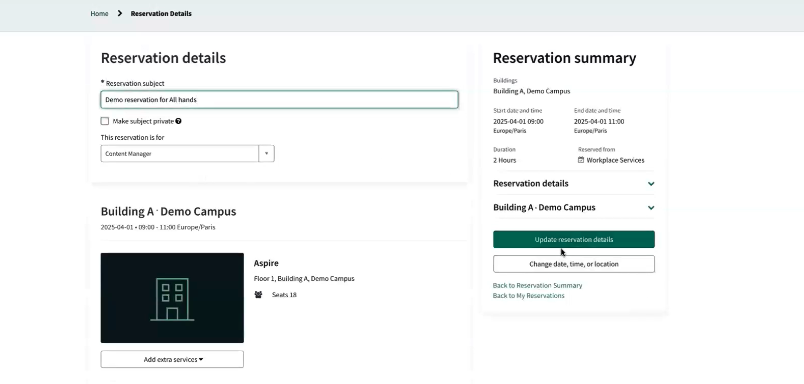Click the Aspire room name

[266, 263]
